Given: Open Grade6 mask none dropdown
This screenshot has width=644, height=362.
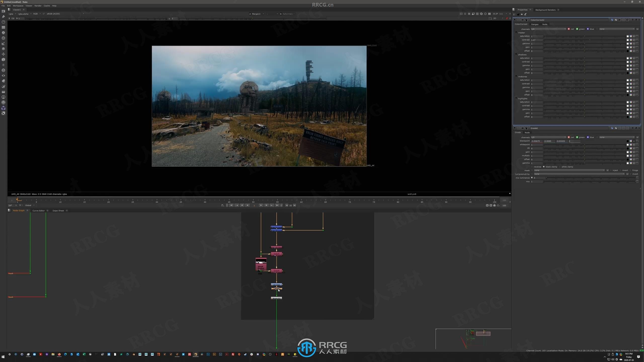Looking at the screenshot, I should point(569,170).
